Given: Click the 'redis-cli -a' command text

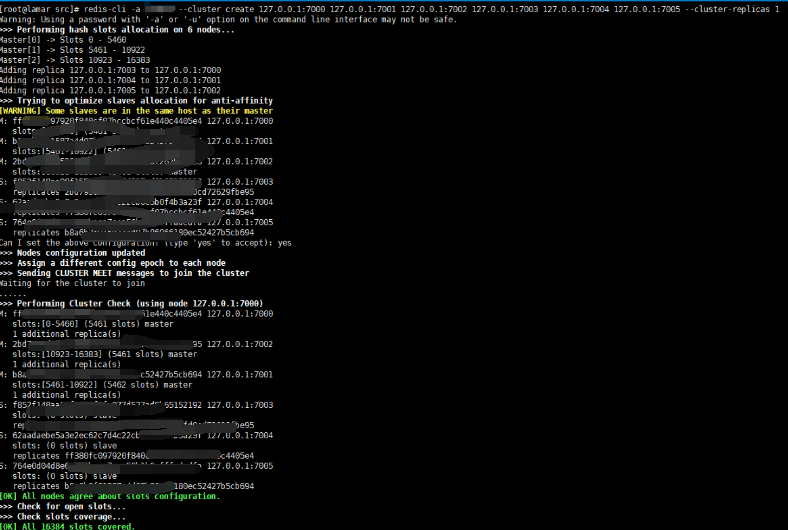Looking at the screenshot, I should point(112,9).
